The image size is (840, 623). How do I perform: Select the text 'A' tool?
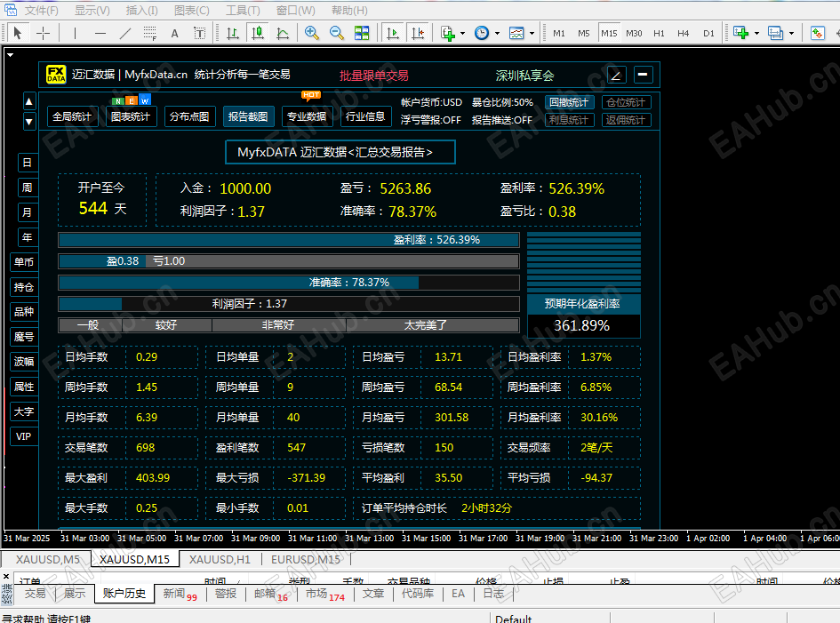[174, 33]
